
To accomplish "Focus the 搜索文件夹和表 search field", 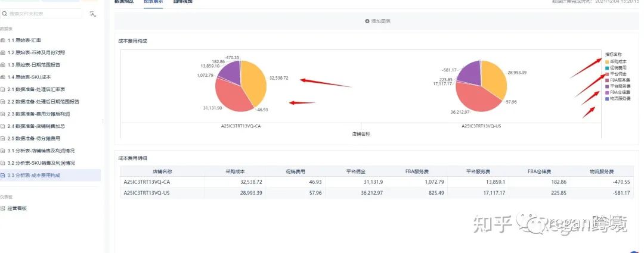I will pyautogui.click(x=41, y=14).
